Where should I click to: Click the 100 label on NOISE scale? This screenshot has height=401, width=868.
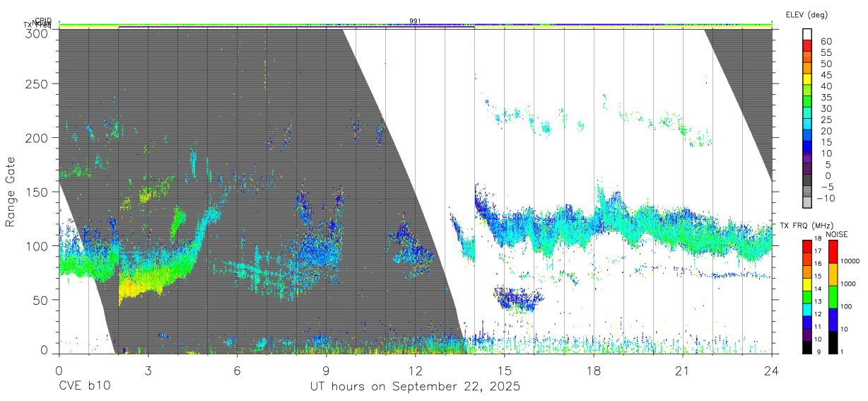pyautogui.click(x=847, y=307)
